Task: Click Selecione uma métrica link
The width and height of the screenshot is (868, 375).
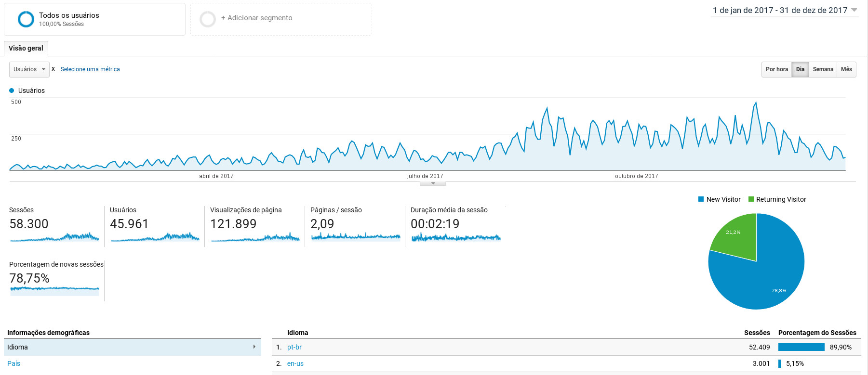Action: pos(90,69)
